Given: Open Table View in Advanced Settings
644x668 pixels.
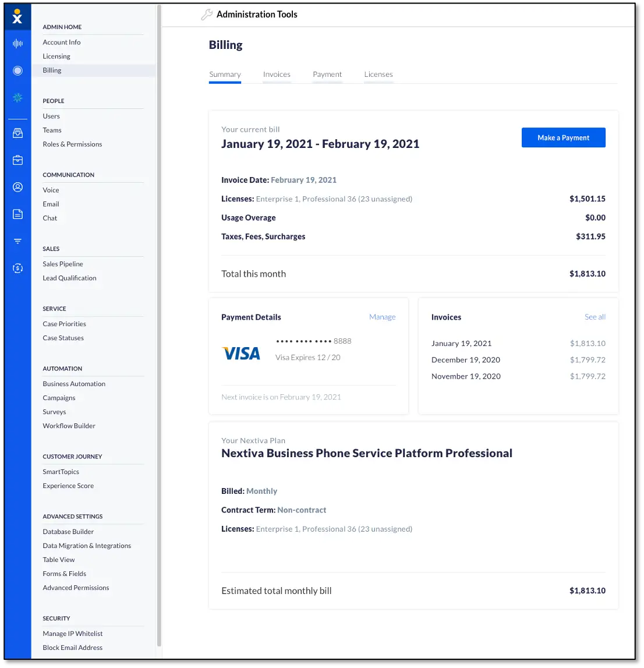Looking at the screenshot, I should click(x=59, y=560).
